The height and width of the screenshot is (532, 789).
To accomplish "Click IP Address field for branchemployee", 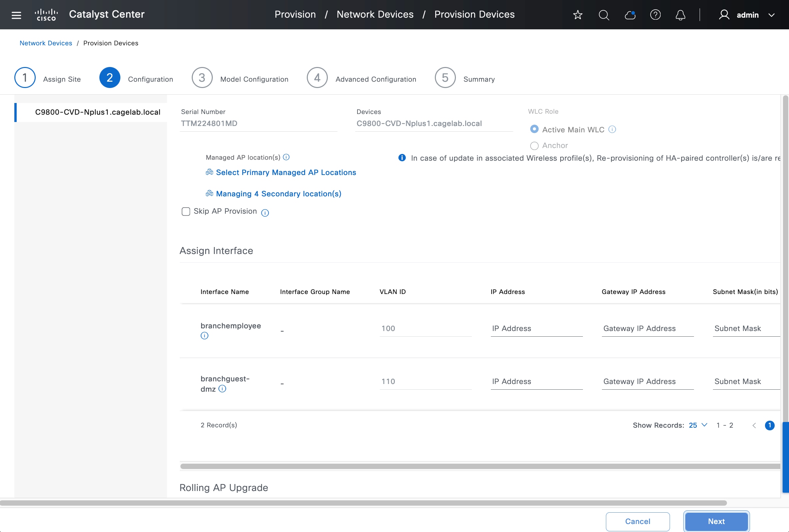I will pos(536,328).
